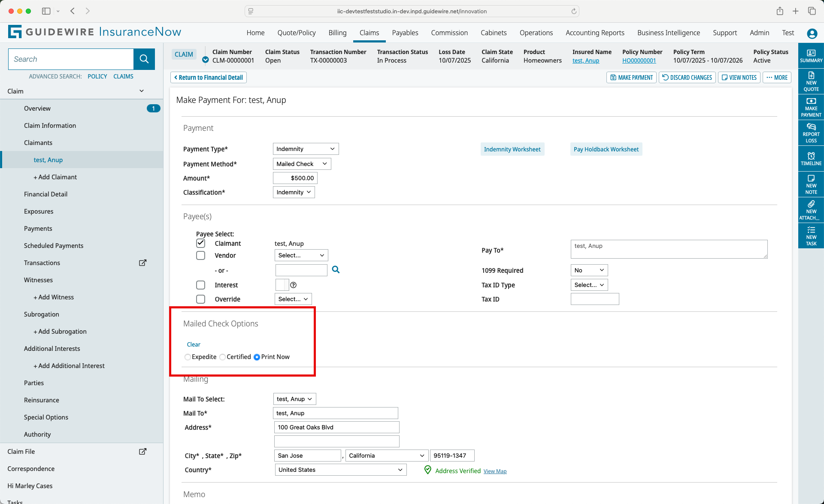The height and width of the screenshot is (504, 824).
Task: Click the New Note icon
Action: tap(811, 184)
